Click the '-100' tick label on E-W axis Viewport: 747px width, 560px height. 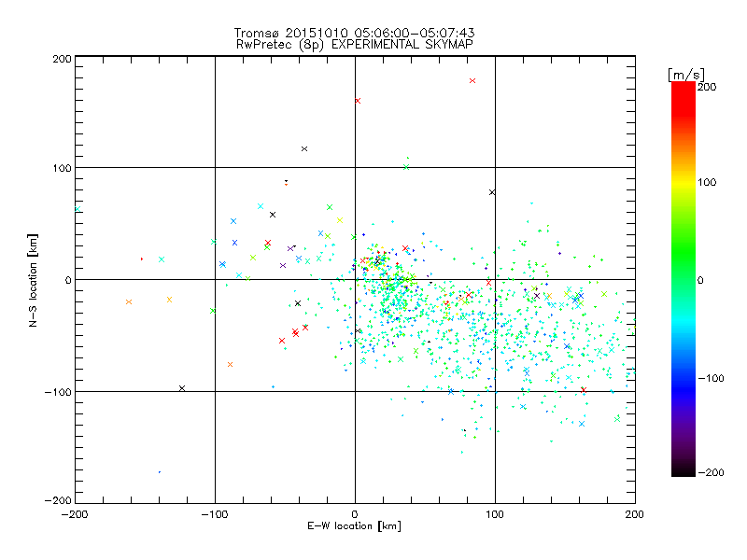(x=215, y=514)
